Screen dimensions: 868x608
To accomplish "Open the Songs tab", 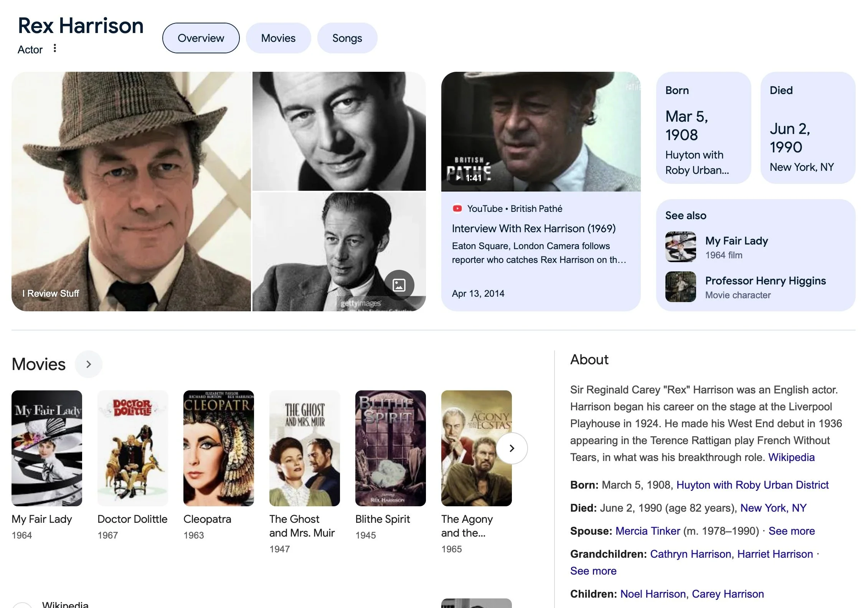I will 347,38.
